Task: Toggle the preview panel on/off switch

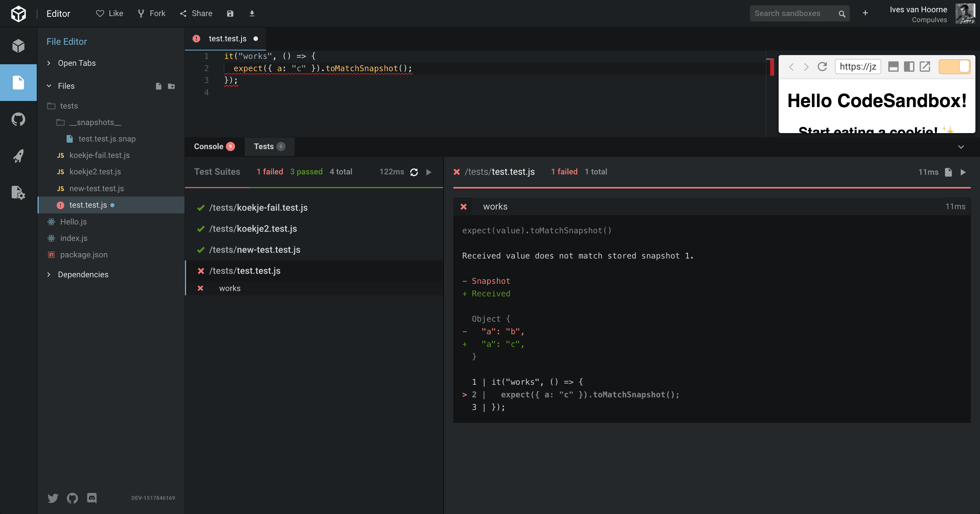Action: (x=953, y=67)
